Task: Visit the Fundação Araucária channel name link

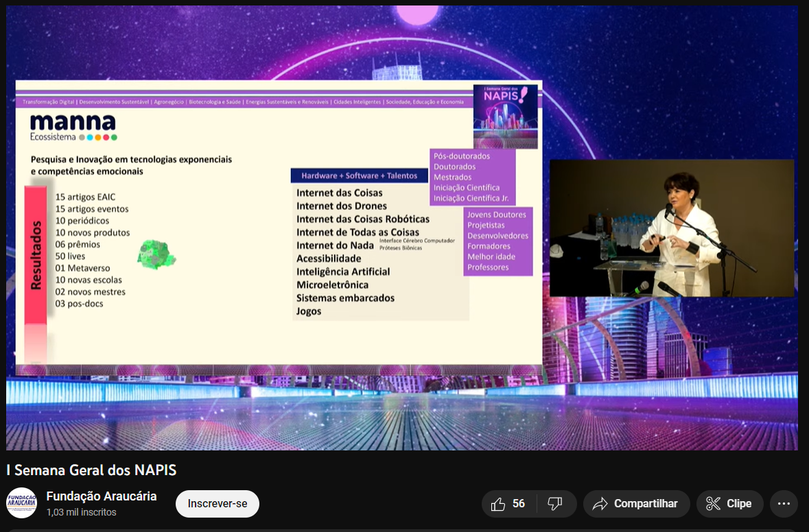Action: pos(102,496)
